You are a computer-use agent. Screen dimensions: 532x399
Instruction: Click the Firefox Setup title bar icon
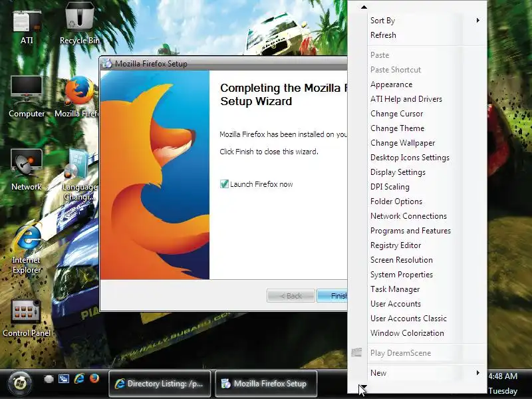pos(107,63)
